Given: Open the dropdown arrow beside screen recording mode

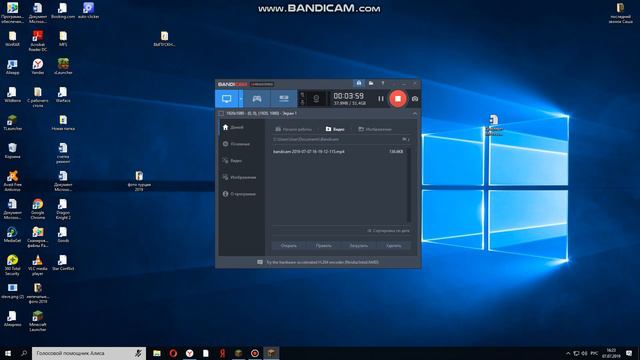Looking at the screenshot, I should tap(241, 99).
